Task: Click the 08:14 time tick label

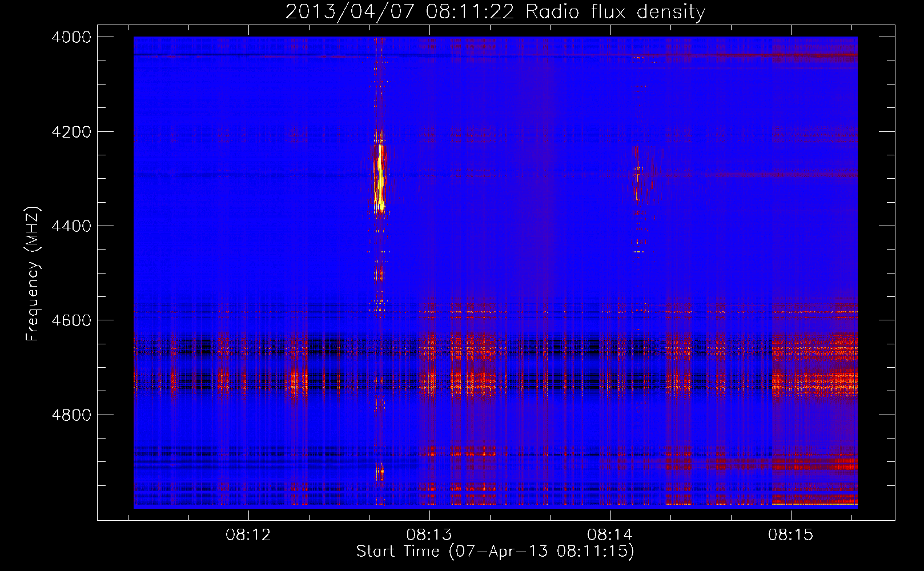Action: (x=610, y=535)
